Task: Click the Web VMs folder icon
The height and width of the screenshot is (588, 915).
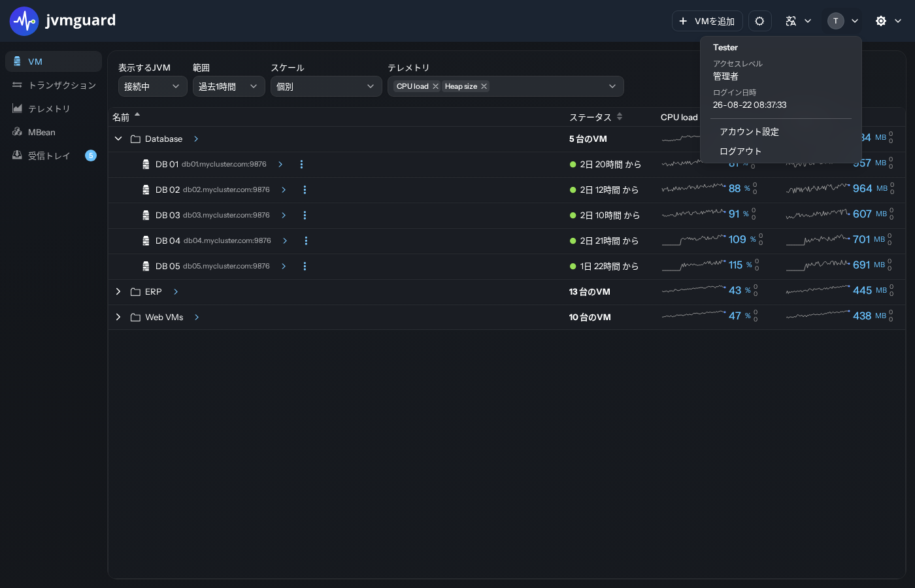Action: coord(135,318)
